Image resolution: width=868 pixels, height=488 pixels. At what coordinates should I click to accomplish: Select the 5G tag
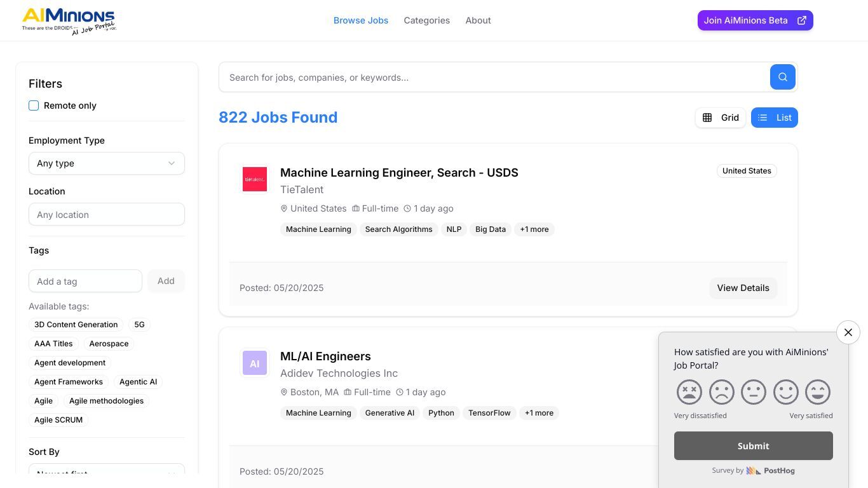[x=139, y=325]
